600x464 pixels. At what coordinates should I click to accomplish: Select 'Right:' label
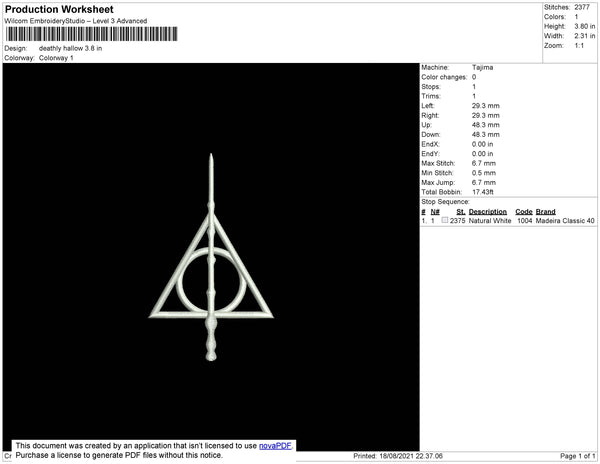430,116
